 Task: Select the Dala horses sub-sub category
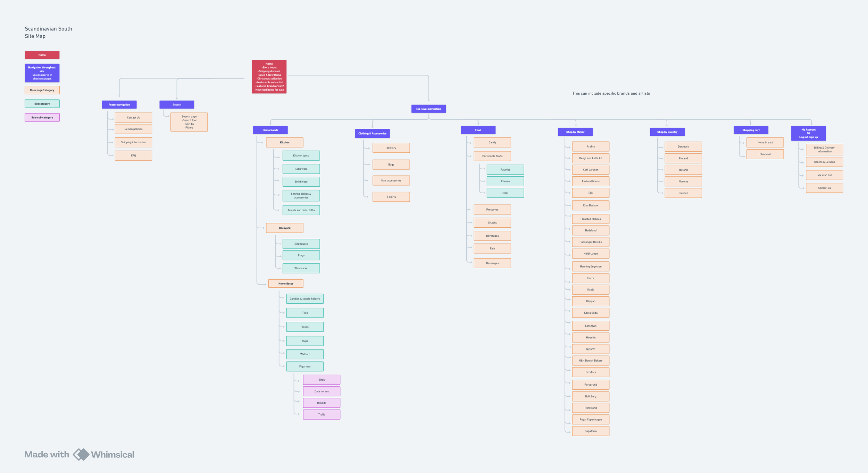click(x=322, y=391)
